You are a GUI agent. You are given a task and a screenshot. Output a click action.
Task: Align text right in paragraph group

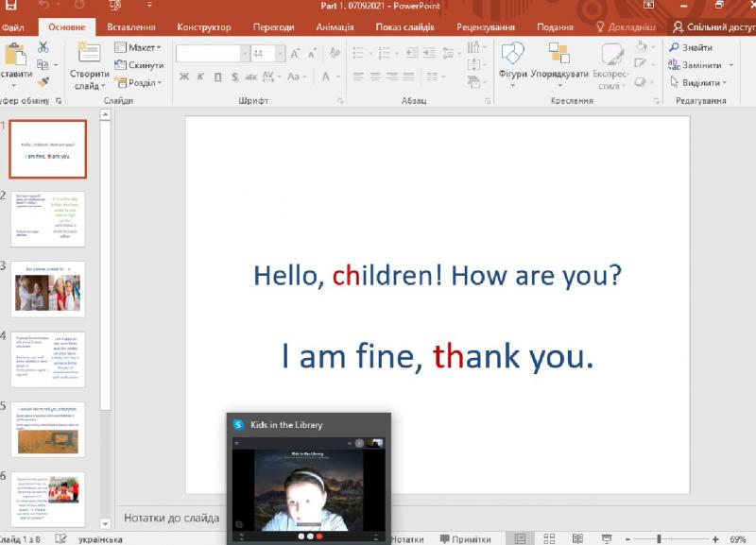(392, 77)
